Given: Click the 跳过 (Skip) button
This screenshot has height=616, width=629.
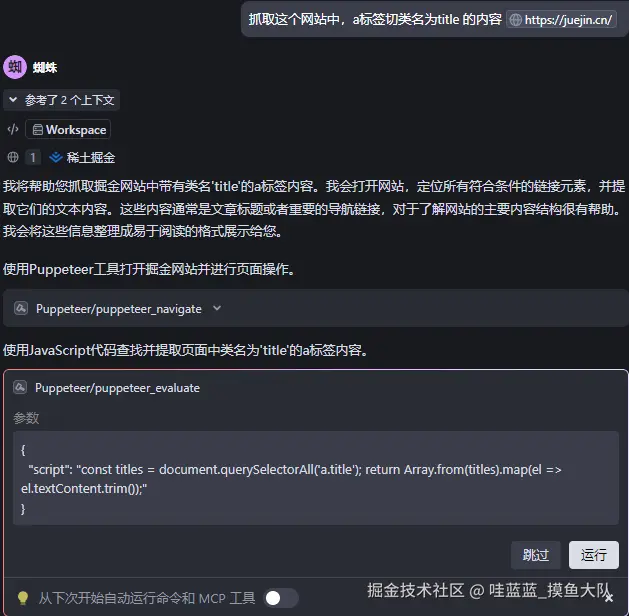Looking at the screenshot, I should [x=536, y=555].
